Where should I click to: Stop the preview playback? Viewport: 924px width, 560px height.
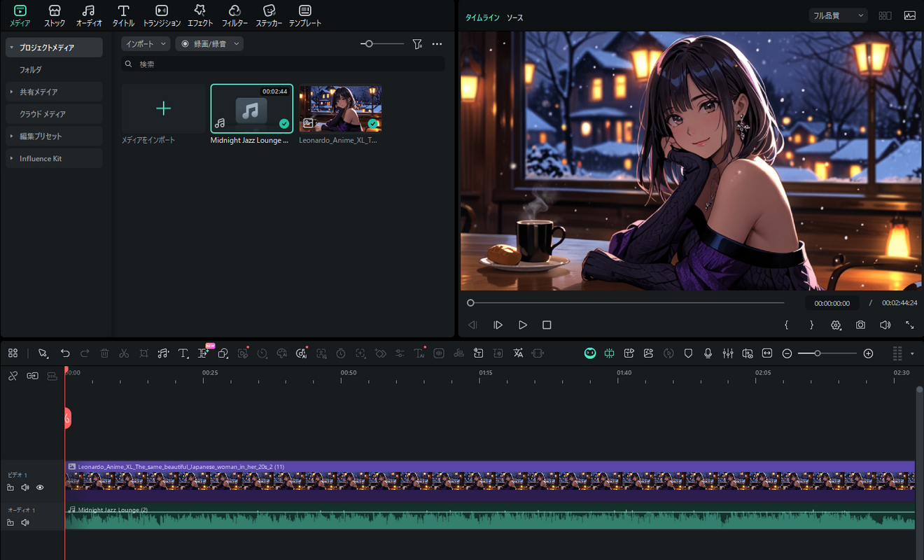coord(547,325)
